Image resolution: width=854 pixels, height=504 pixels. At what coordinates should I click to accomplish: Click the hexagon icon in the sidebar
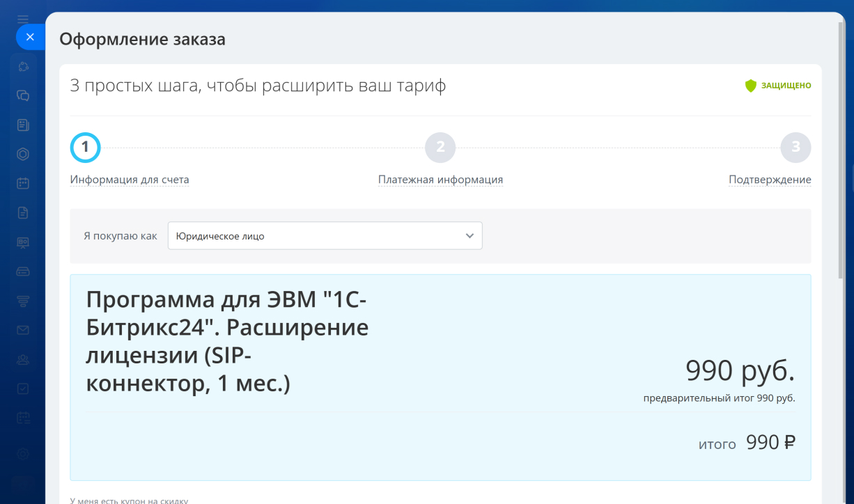pyautogui.click(x=23, y=155)
